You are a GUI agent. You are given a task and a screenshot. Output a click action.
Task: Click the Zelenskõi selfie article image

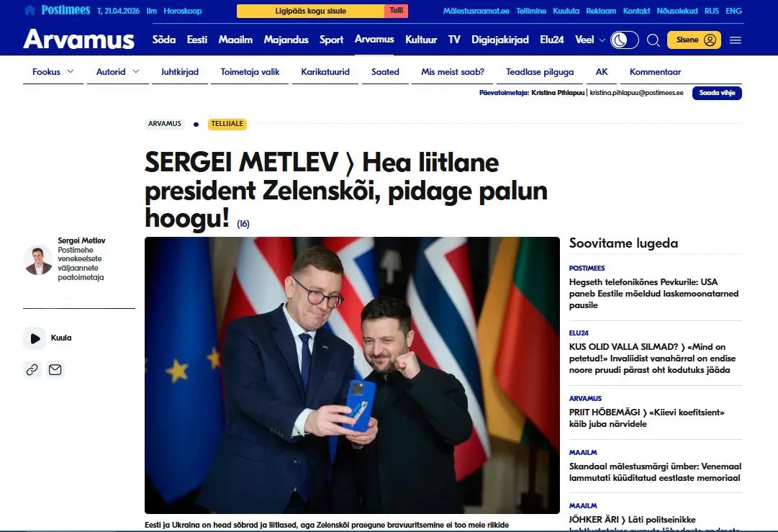[352, 375]
